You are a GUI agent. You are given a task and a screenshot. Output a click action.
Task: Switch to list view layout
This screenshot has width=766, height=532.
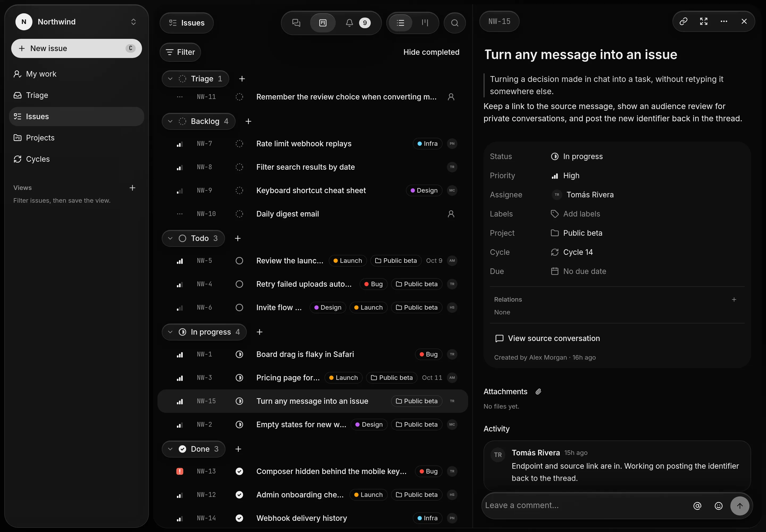[400, 23]
